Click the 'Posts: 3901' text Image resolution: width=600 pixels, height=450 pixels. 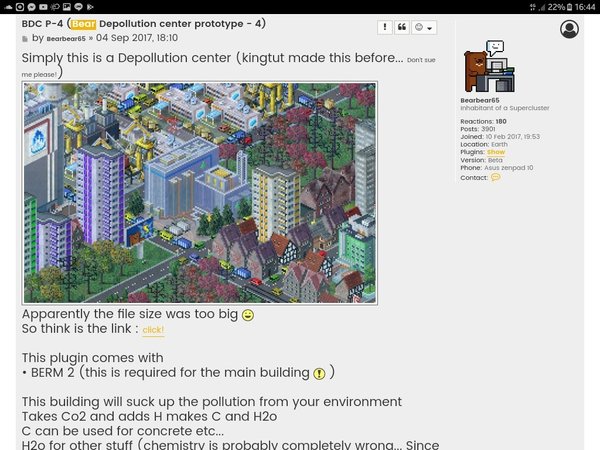point(478,129)
